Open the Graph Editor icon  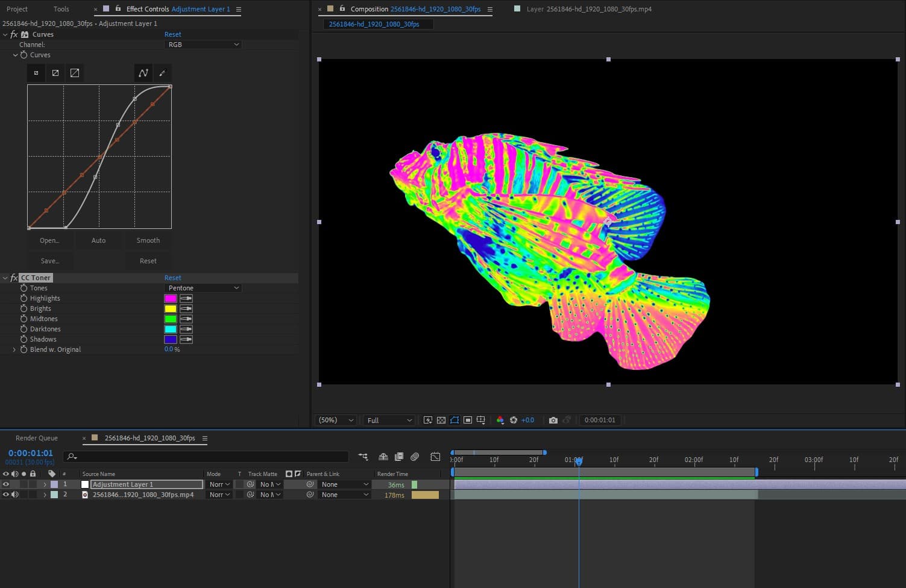[x=435, y=457]
